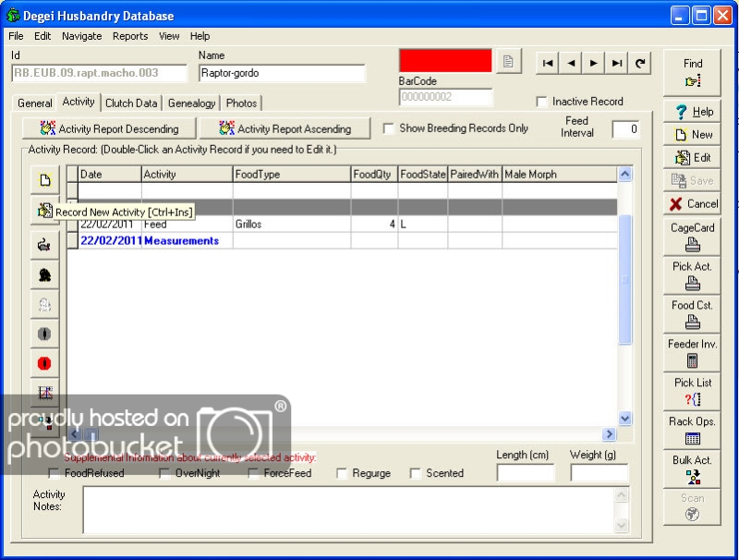This screenshot has width=739, height=560.
Task: Switch to the Genealogy tab
Action: coord(191,103)
